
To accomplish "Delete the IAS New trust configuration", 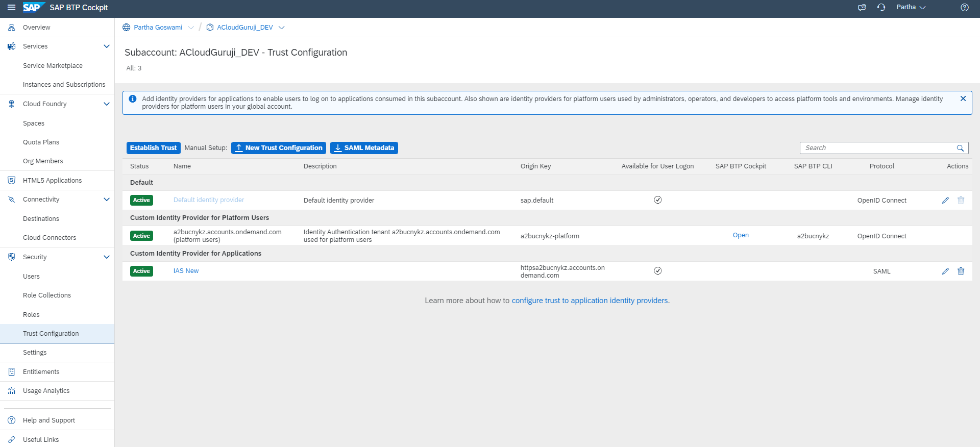I will click(961, 271).
